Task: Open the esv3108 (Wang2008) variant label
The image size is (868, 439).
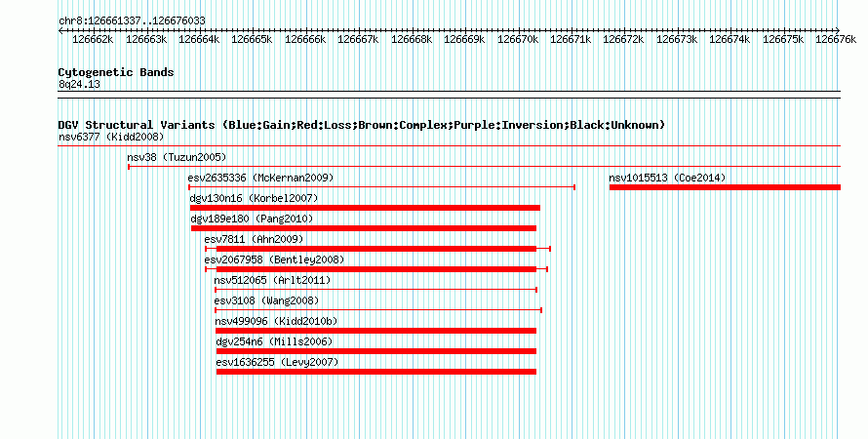Action: point(267,300)
